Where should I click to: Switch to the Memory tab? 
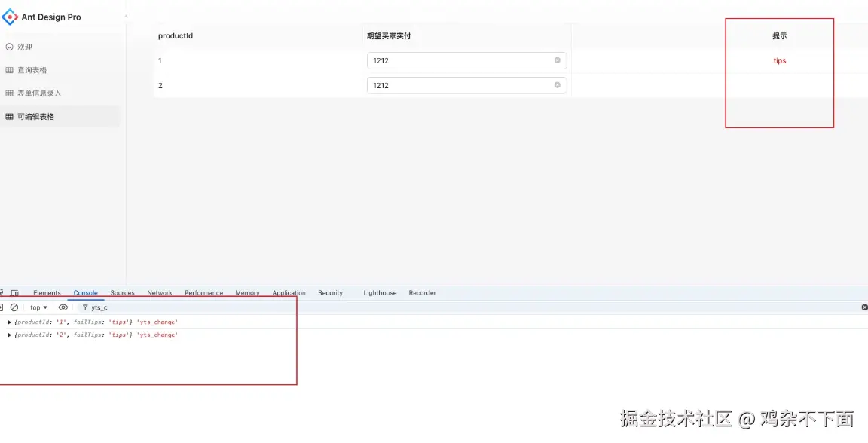tap(247, 293)
